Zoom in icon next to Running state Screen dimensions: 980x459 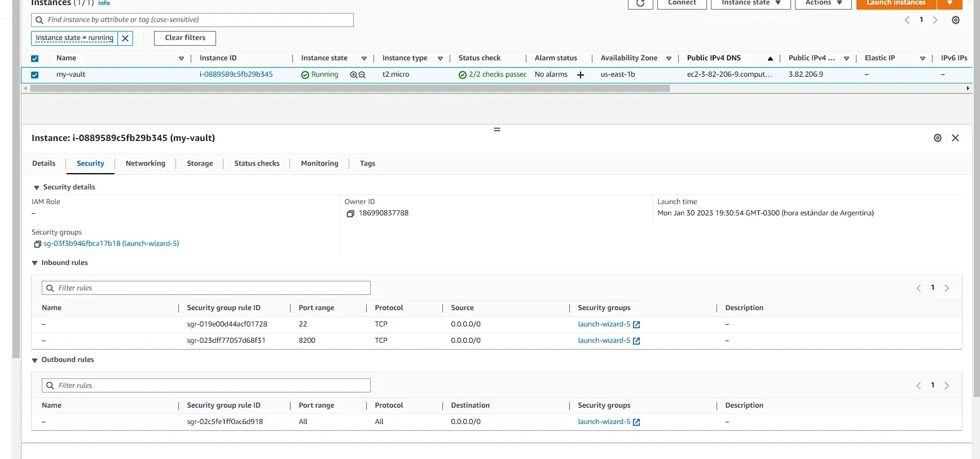pyautogui.click(x=354, y=75)
